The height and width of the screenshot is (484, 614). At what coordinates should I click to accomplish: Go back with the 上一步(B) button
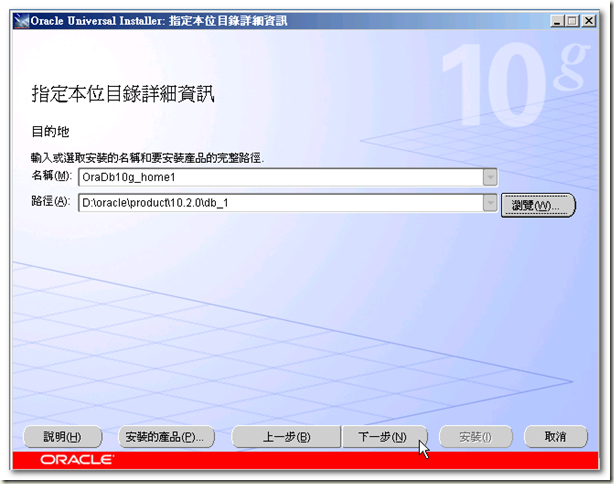point(286,437)
